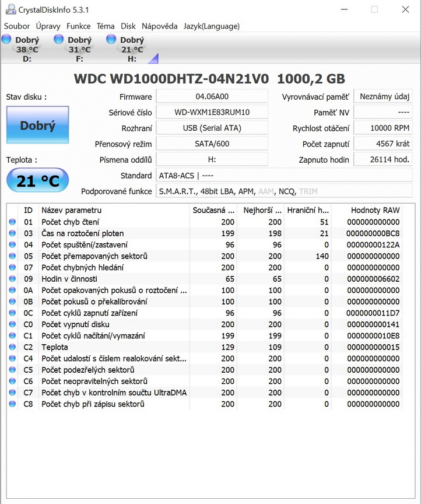Click the CrystalDiskInfo app icon in title bar

coord(10,9)
